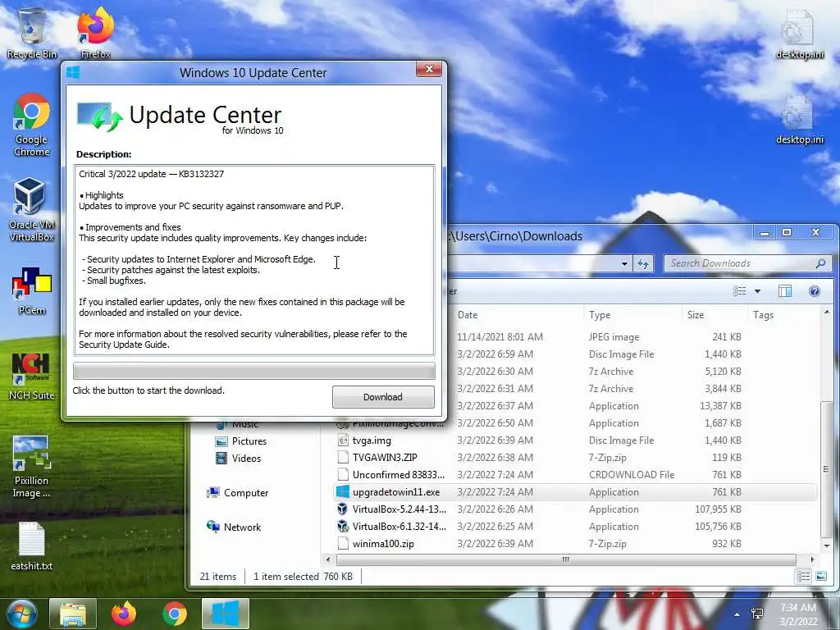
Task: Click the refresh button in the Explorer address bar
Action: (643, 263)
